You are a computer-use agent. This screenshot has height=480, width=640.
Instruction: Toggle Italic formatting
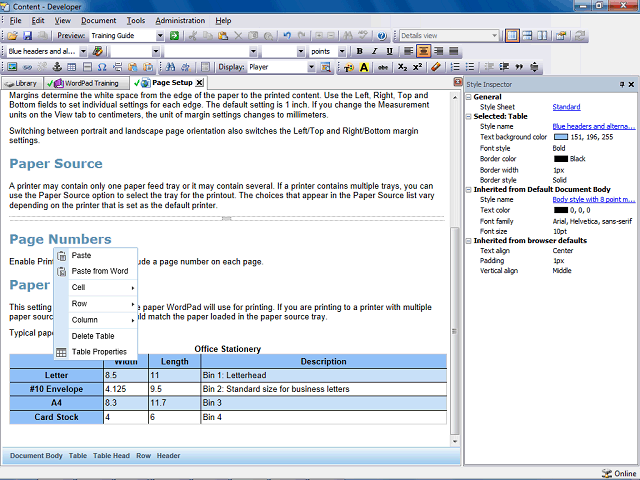tap(375, 51)
